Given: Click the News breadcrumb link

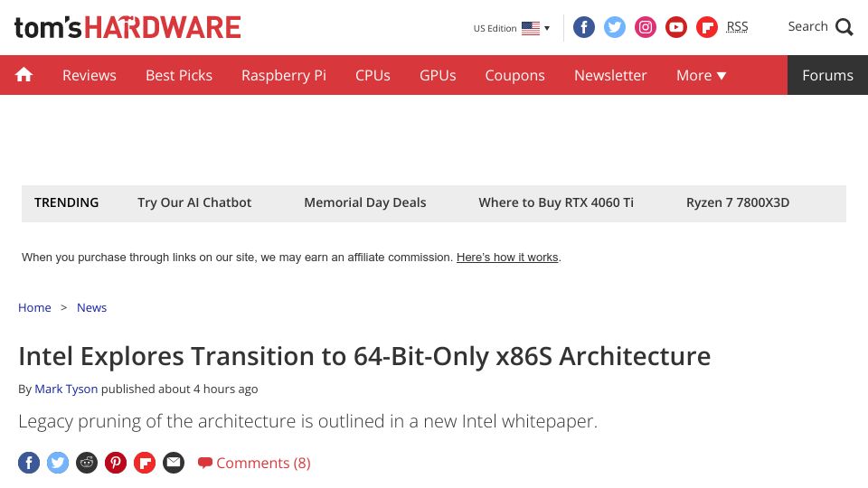Looking at the screenshot, I should [91, 307].
